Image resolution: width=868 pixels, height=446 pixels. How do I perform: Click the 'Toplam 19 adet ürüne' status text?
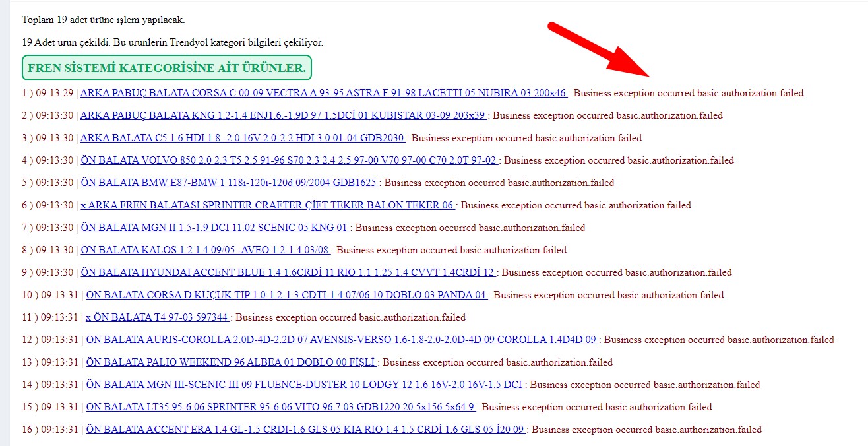click(104, 20)
